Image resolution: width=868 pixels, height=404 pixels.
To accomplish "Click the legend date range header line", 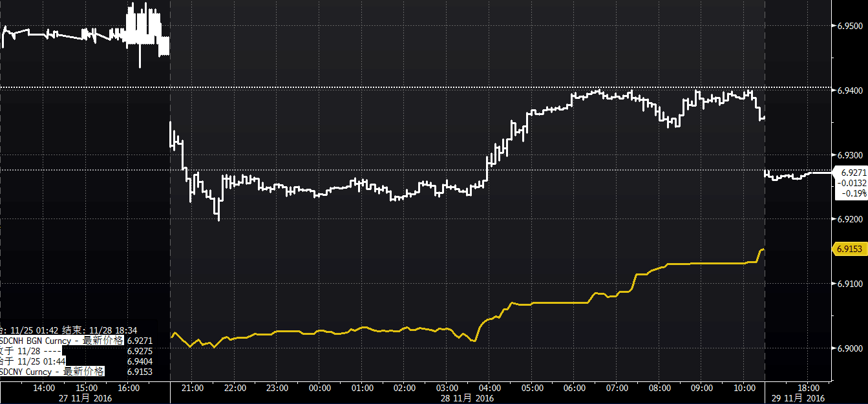I will coord(68,330).
